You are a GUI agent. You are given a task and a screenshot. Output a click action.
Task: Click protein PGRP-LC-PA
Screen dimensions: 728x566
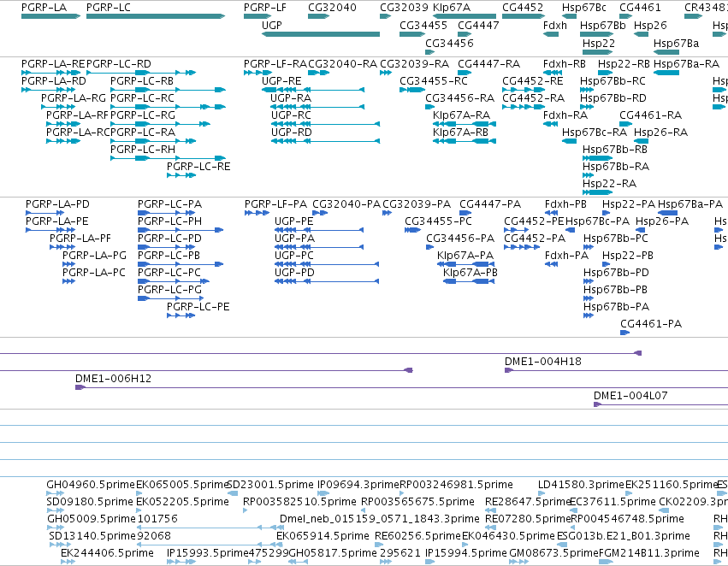pos(168,213)
